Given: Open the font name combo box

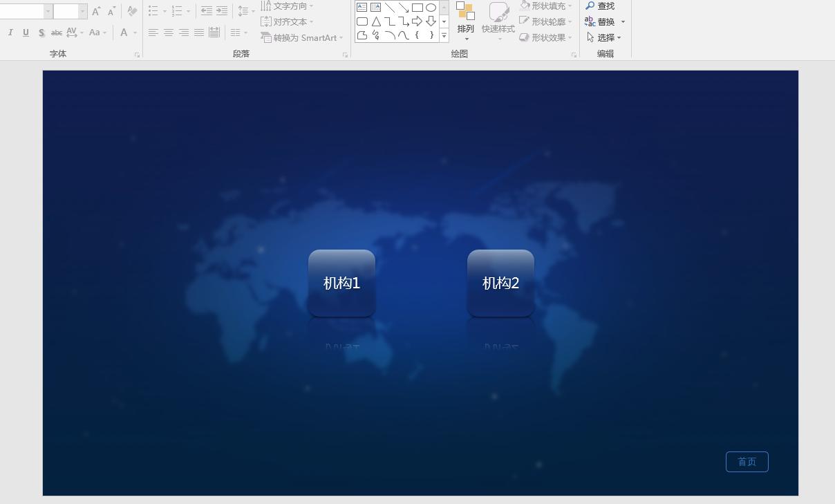Looking at the screenshot, I should click(26, 11).
